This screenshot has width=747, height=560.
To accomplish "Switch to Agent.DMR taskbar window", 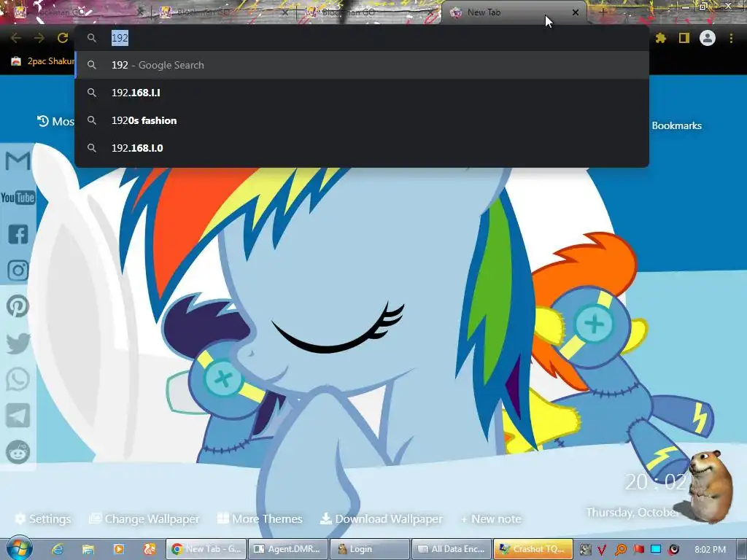I will [287, 549].
